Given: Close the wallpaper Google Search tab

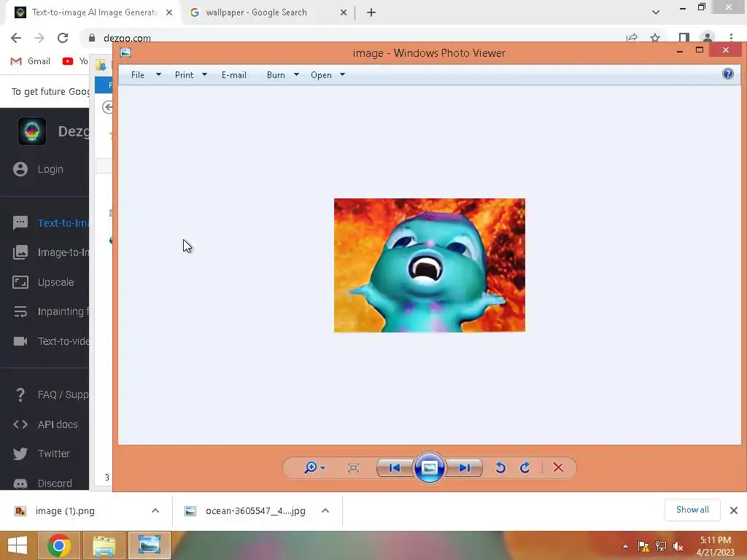Looking at the screenshot, I should click(344, 13).
